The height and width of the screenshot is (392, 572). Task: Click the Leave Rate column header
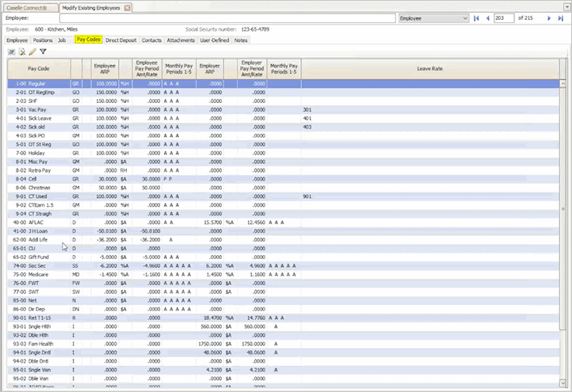pyautogui.click(x=429, y=69)
